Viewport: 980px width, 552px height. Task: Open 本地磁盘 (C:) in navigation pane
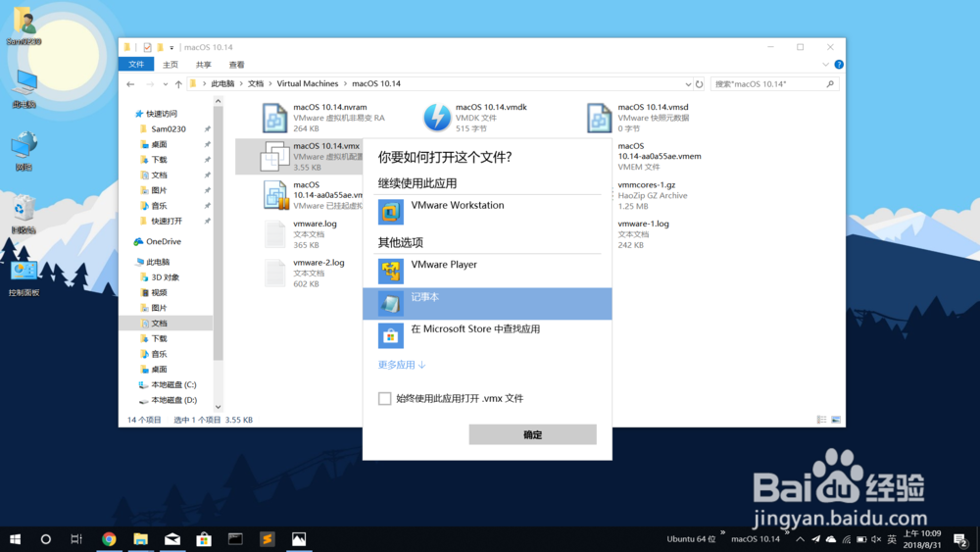tap(173, 384)
